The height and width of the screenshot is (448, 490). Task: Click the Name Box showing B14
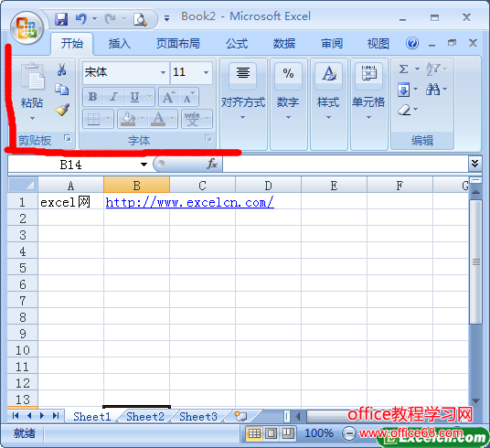(x=71, y=165)
